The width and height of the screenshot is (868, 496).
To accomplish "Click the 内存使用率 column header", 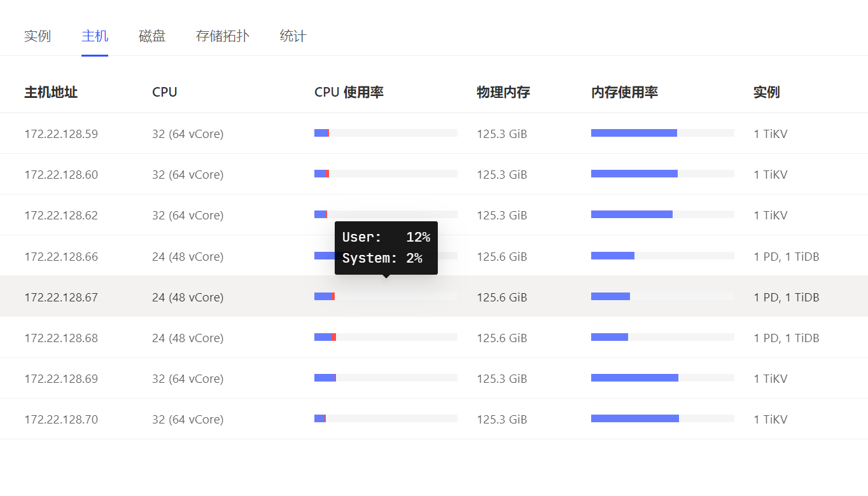I will 624,92.
